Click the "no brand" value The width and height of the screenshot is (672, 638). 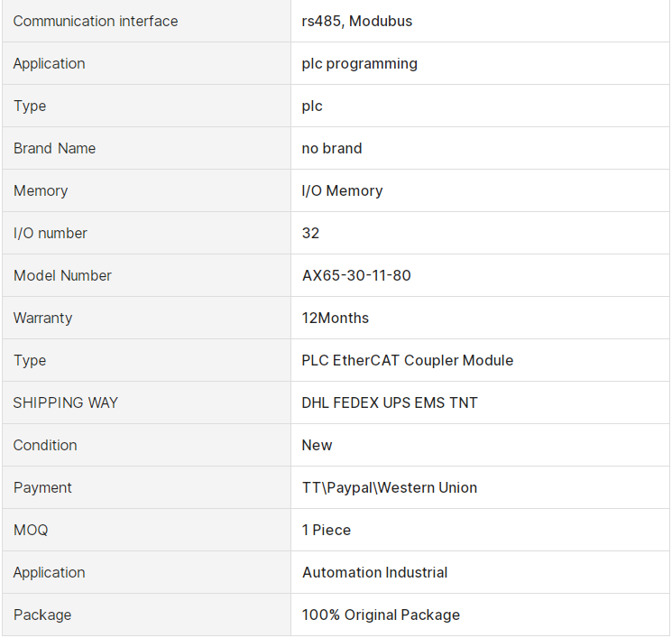click(332, 148)
